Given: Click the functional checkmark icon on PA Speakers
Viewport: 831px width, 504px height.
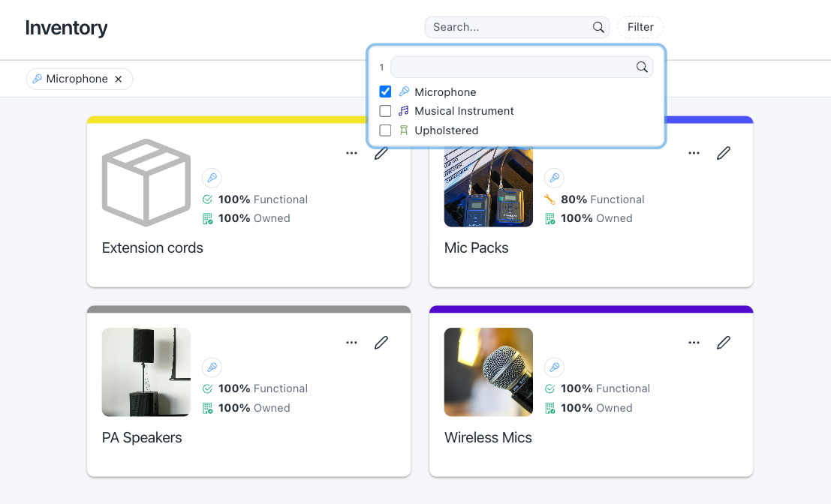Looking at the screenshot, I should tap(207, 388).
